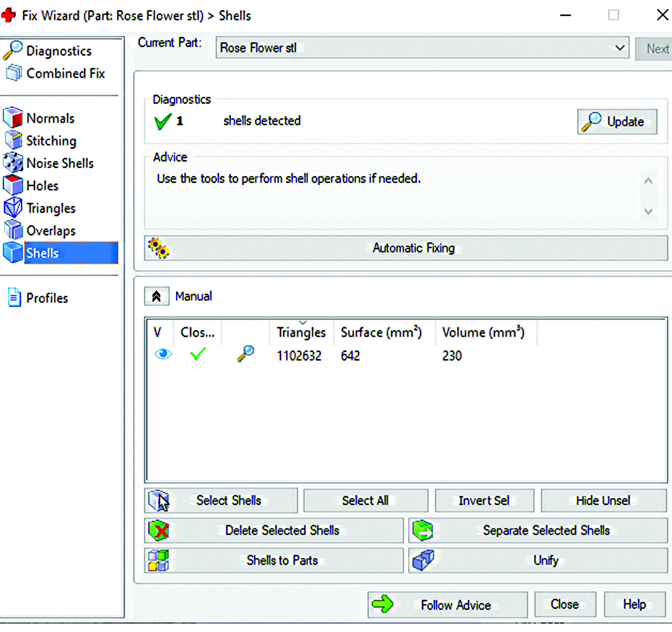672x632 pixels.
Task: Open the Current Part dropdown
Action: pos(619,48)
